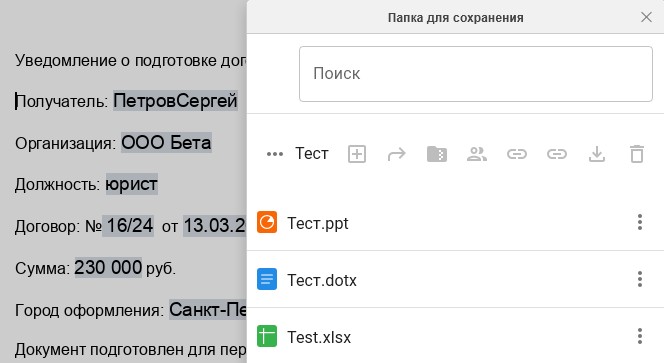The width and height of the screenshot is (664, 363).
Task: Click the ООО Бета organization field
Action: pyautogui.click(x=166, y=143)
